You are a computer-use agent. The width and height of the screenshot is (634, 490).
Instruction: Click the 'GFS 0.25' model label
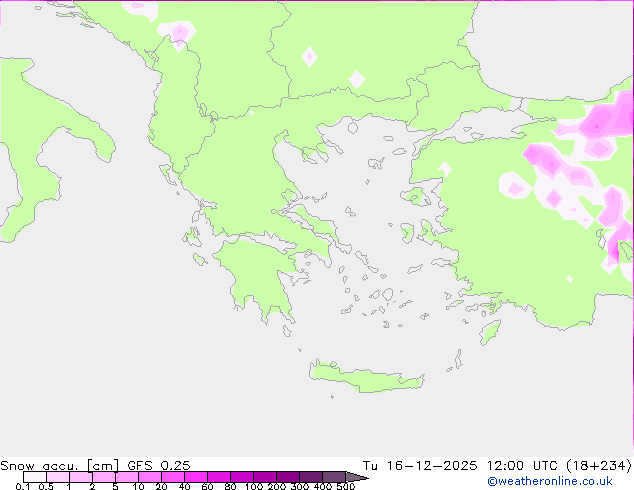coord(158,466)
